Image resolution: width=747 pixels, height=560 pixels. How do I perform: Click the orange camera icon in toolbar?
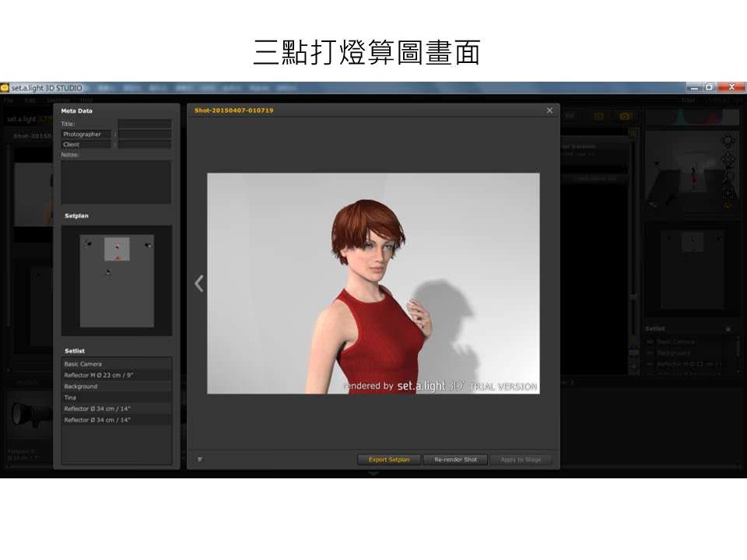tap(624, 116)
